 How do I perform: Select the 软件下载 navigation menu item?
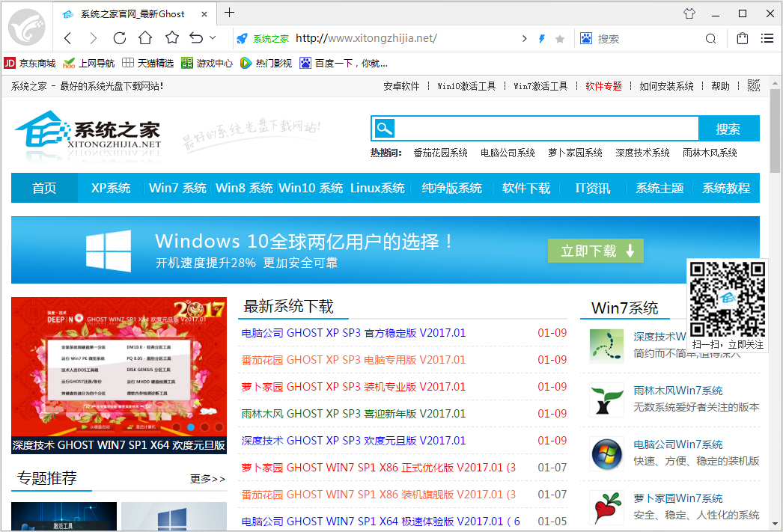click(x=525, y=188)
